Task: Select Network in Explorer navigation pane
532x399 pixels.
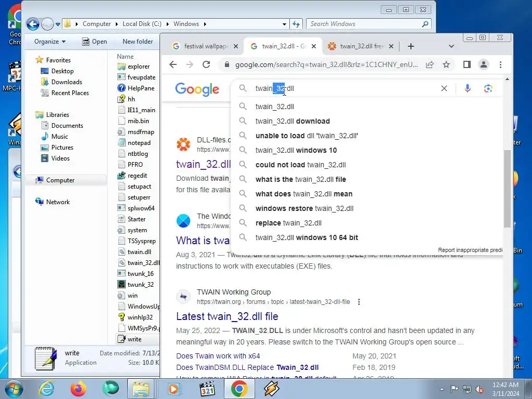Action: (52, 202)
